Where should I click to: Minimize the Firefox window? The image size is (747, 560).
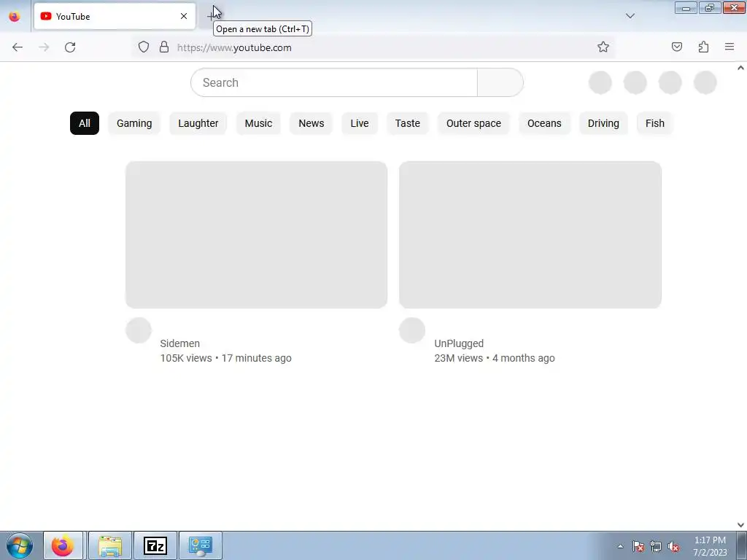(x=686, y=8)
